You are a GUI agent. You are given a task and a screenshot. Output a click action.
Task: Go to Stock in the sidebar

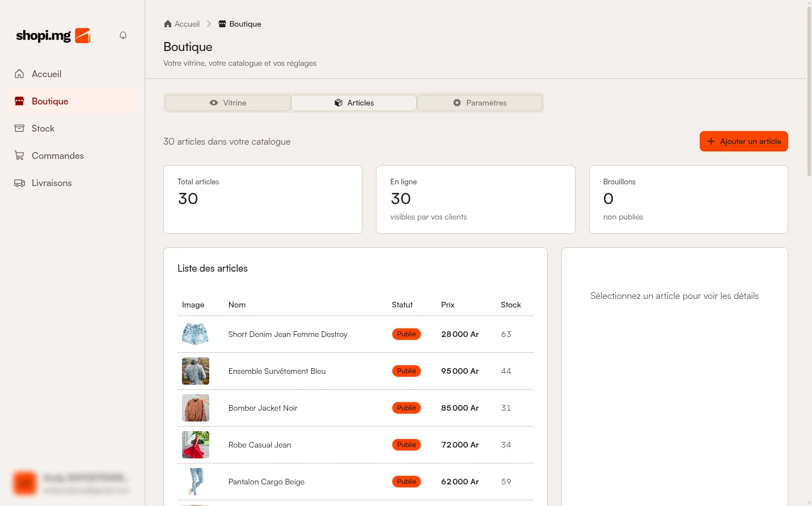(x=73, y=128)
